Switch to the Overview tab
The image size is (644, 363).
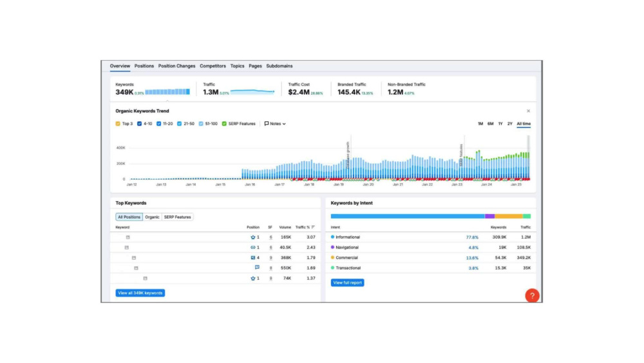[x=120, y=66]
